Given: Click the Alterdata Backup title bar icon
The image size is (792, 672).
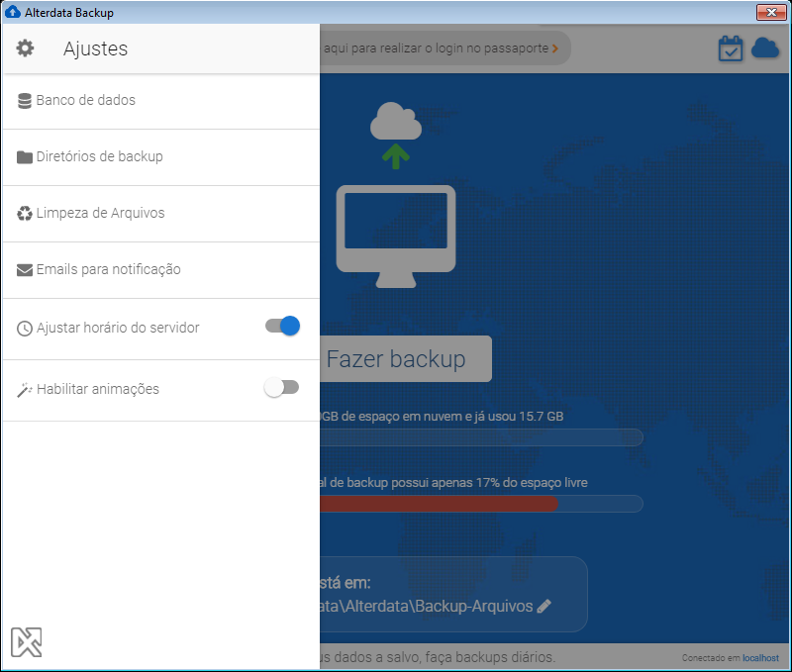Looking at the screenshot, I should (12, 12).
